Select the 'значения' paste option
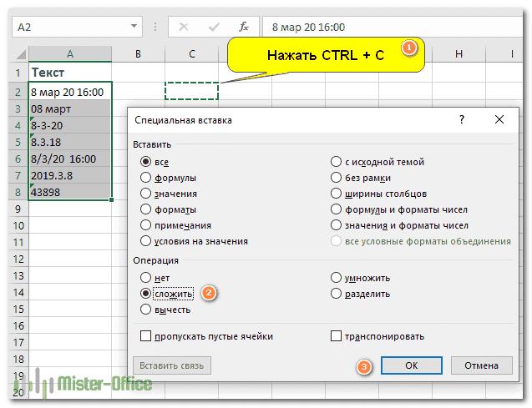Screen dimensions: 532x408 (x=146, y=194)
